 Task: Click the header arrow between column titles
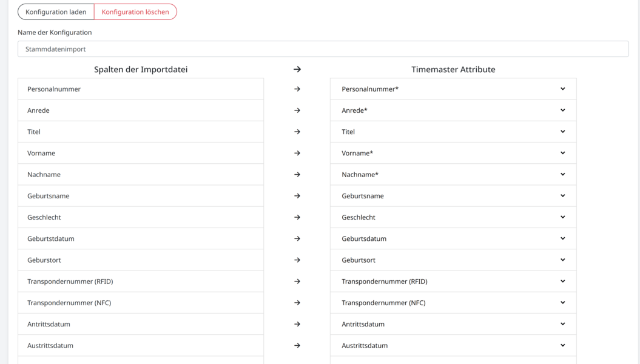297,69
